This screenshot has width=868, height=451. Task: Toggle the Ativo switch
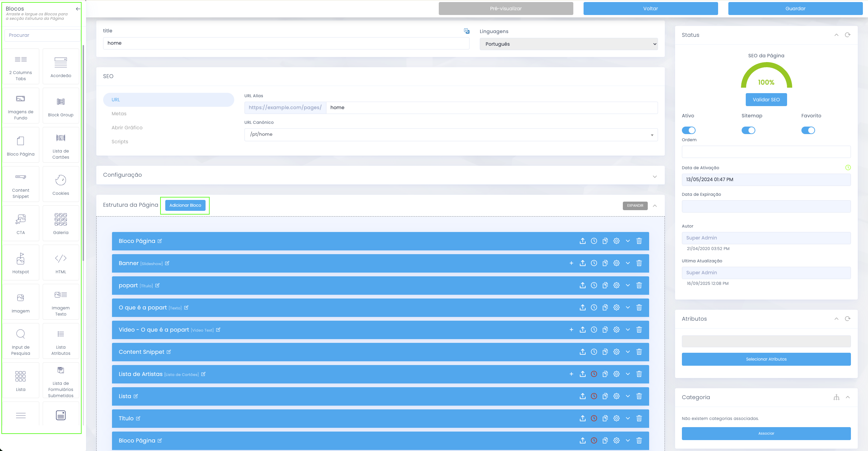click(x=689, y=130)
